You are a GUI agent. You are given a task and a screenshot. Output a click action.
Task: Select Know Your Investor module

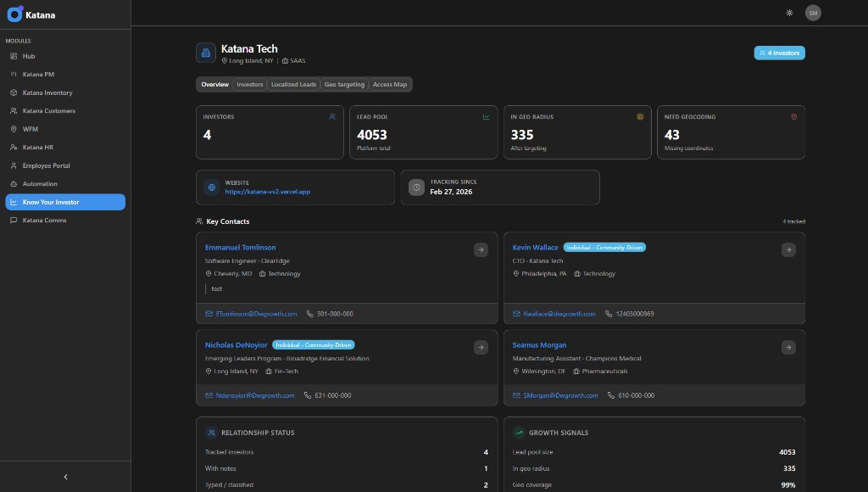coord(65,202)
